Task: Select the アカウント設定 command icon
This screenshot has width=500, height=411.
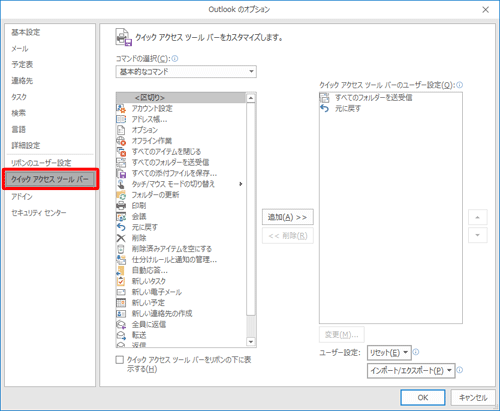Action: click(x=121, y=108)
